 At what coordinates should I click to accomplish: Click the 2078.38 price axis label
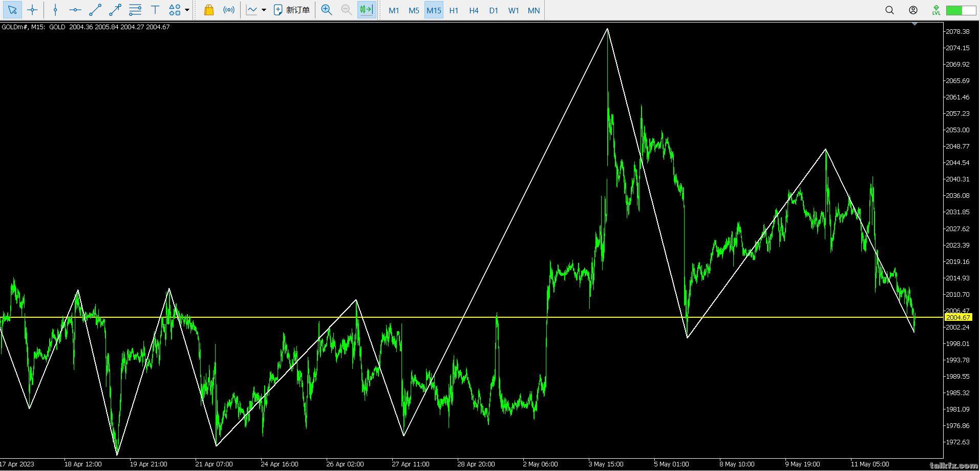point(957,31)
